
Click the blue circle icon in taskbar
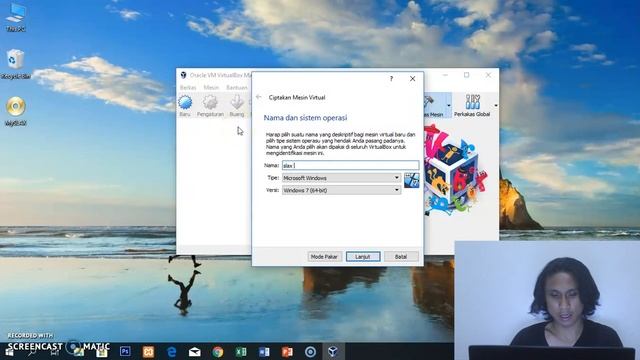tap(310, 351)
